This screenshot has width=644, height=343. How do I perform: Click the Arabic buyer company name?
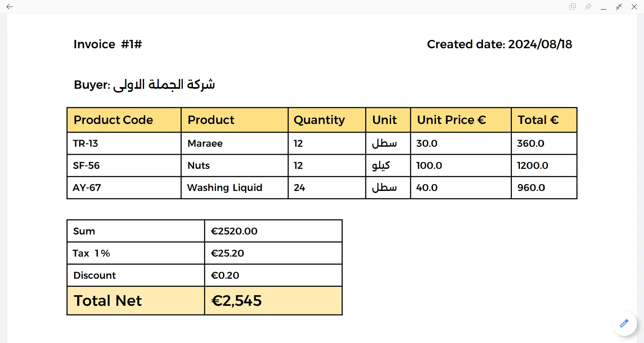164,85
